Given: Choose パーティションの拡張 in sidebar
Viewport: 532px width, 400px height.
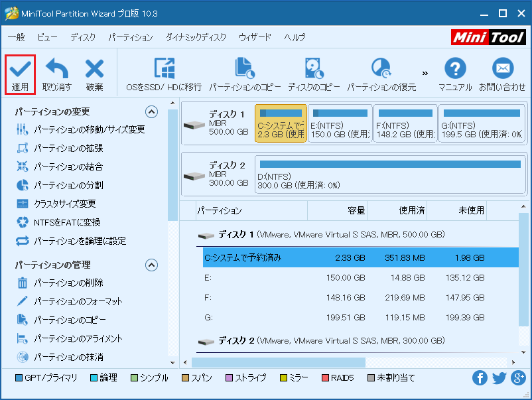Looking at the screenshot, I should (x=60, y=148).
